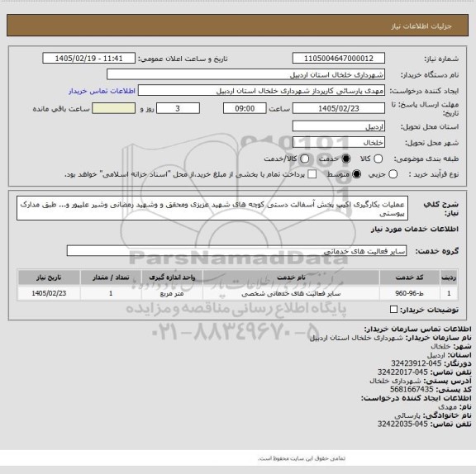Select the خدمت radio button
The width and height of the screenshot is (476, 474).
[x=345, y=159]
